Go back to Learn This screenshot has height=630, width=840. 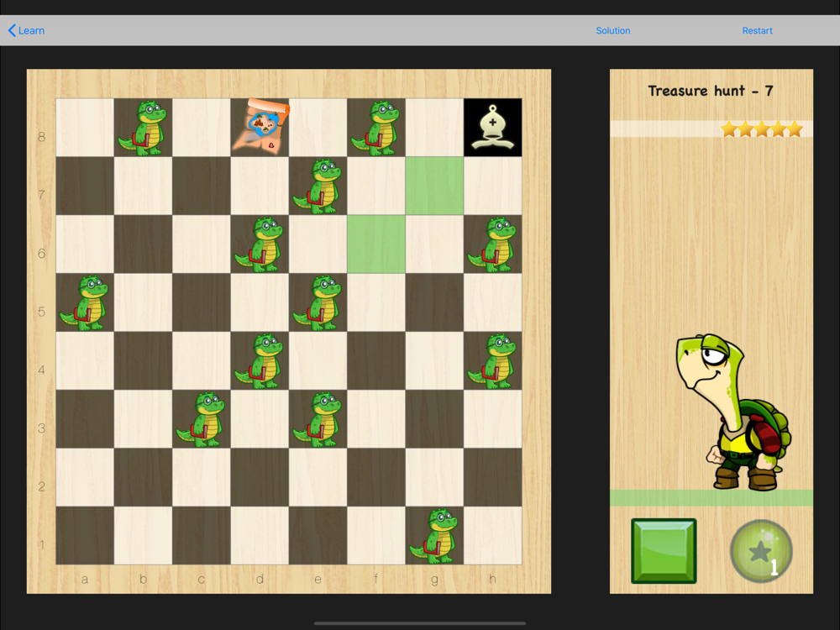tap(26, 30)
